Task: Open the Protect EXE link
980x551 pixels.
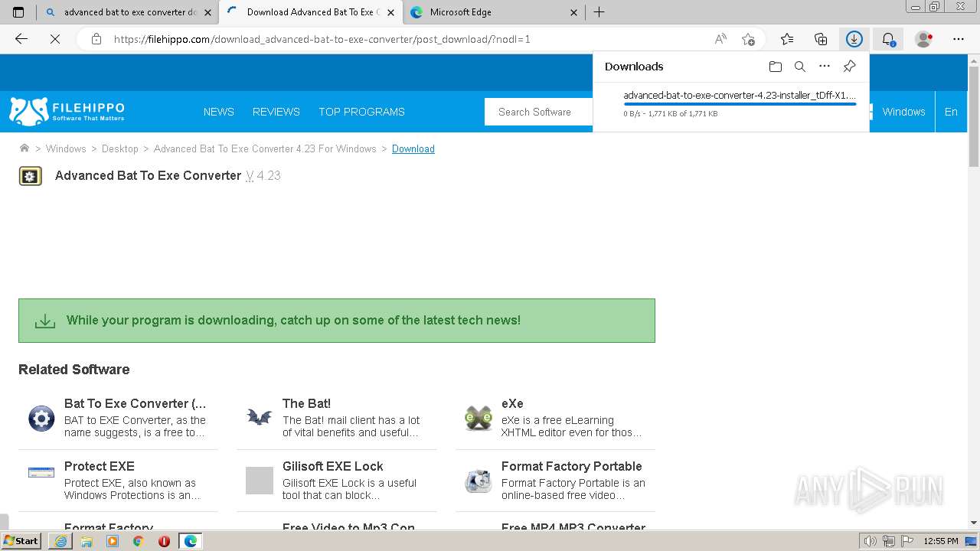Action: (x=100, y=466)
